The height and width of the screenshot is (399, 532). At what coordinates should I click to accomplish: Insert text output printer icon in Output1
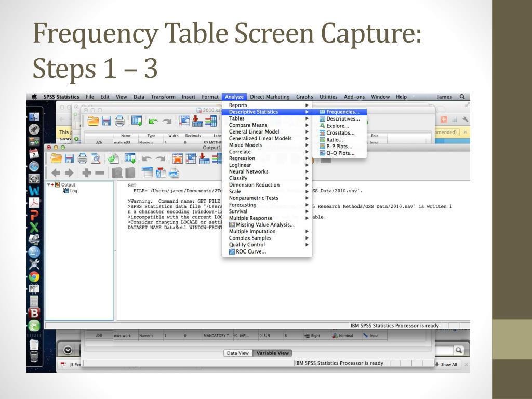pos(174,173)
